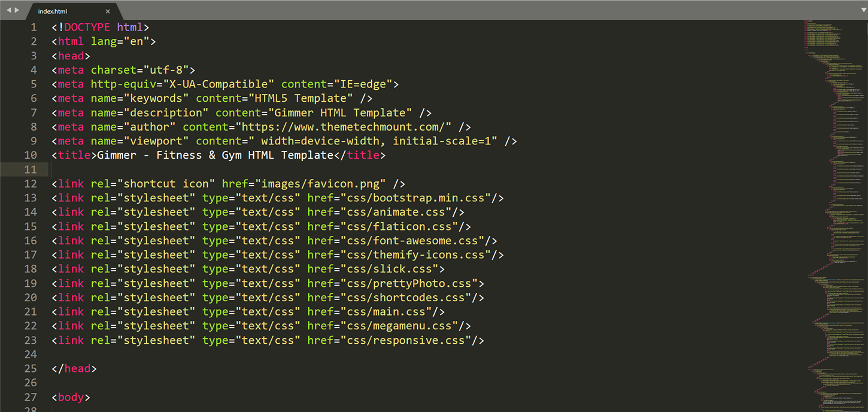Click line number 25 in the gutter
Image resolution: width=868 pixels, height=412 pixels.
click(x=31, y=369)
